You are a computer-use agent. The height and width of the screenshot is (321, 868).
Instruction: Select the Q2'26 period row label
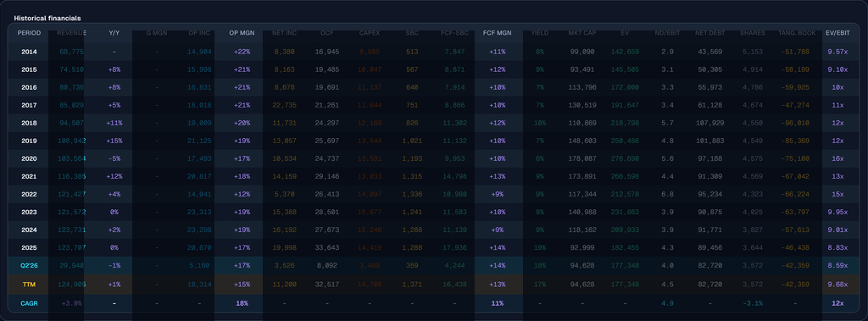[29, 266]
